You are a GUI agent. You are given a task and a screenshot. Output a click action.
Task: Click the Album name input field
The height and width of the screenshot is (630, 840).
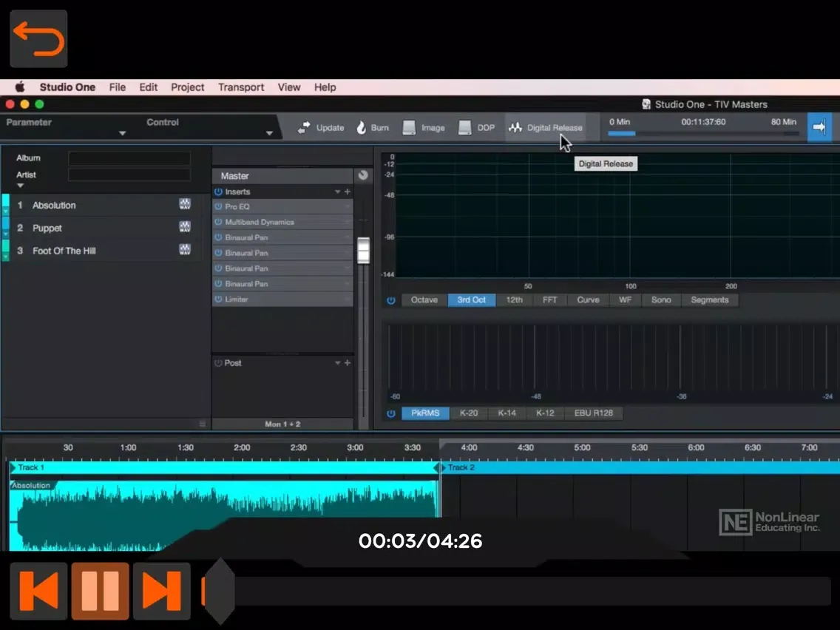[129, 158]
